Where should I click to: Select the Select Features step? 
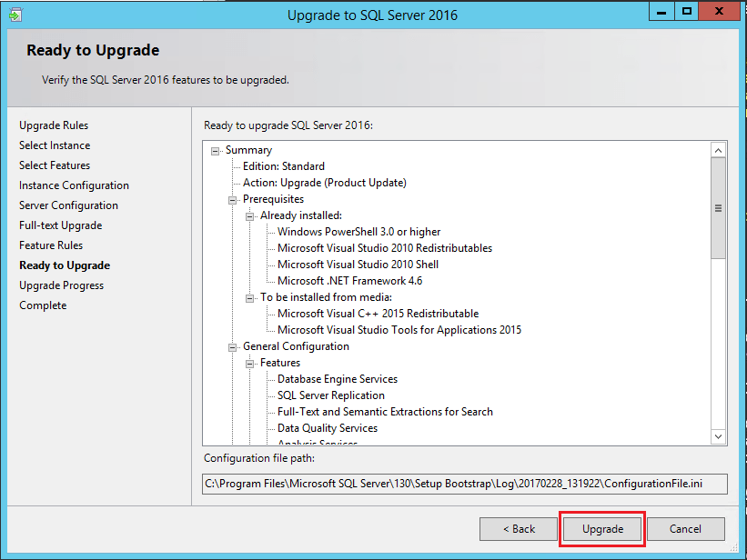[x=55, y=165]
